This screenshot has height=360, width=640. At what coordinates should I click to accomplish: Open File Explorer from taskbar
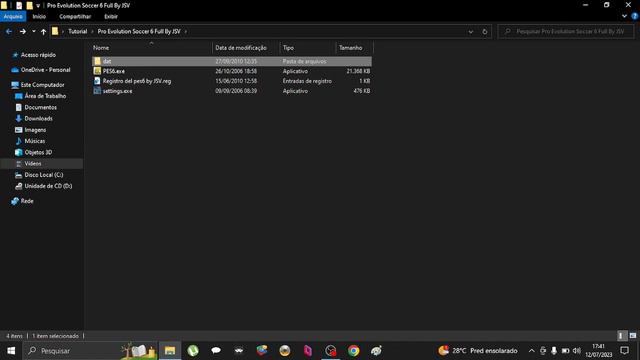click(170, 351)
